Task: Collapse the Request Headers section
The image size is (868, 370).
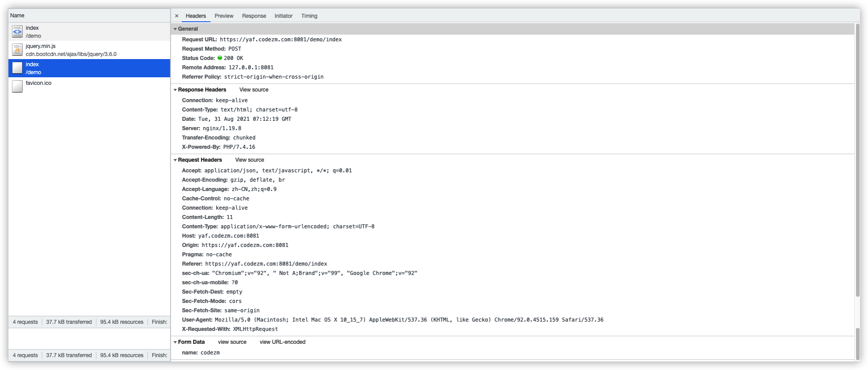Action: coord(175,160)
